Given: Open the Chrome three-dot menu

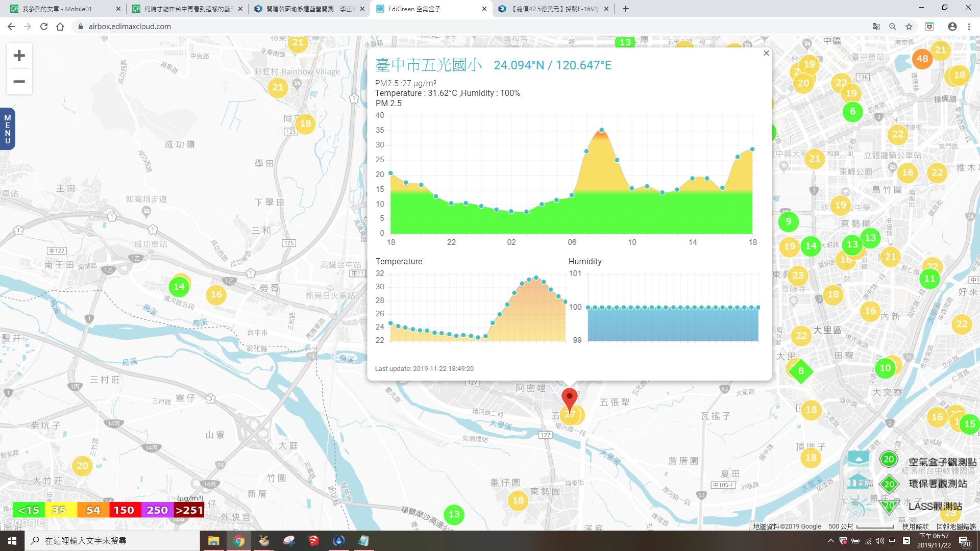Looking at the screenshot, I should pyautogui.click(x=969, y=27).
